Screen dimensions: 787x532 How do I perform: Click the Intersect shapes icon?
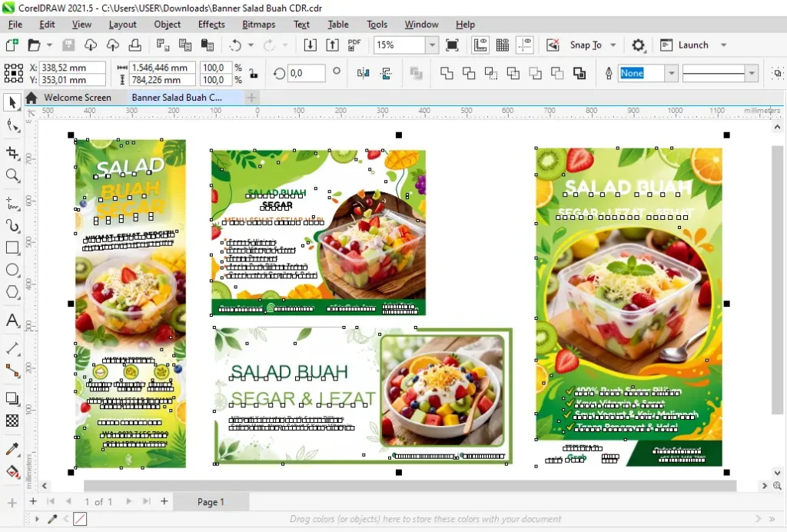click(x=491, y=73)
